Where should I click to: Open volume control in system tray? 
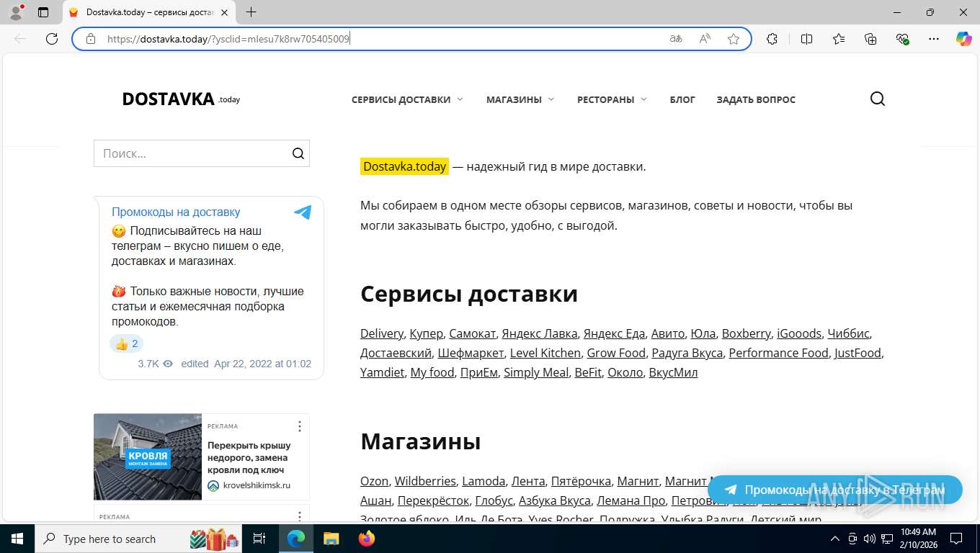point(870,539)
